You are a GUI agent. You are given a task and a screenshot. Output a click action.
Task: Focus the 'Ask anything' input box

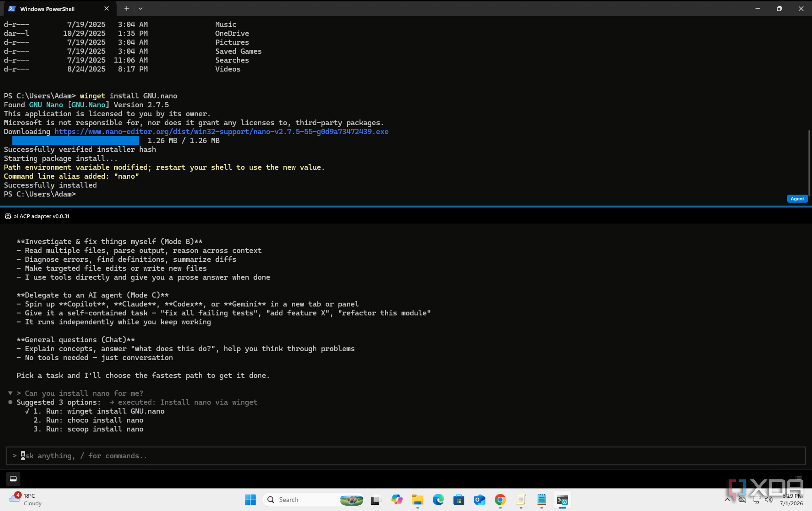coord(406,456)
